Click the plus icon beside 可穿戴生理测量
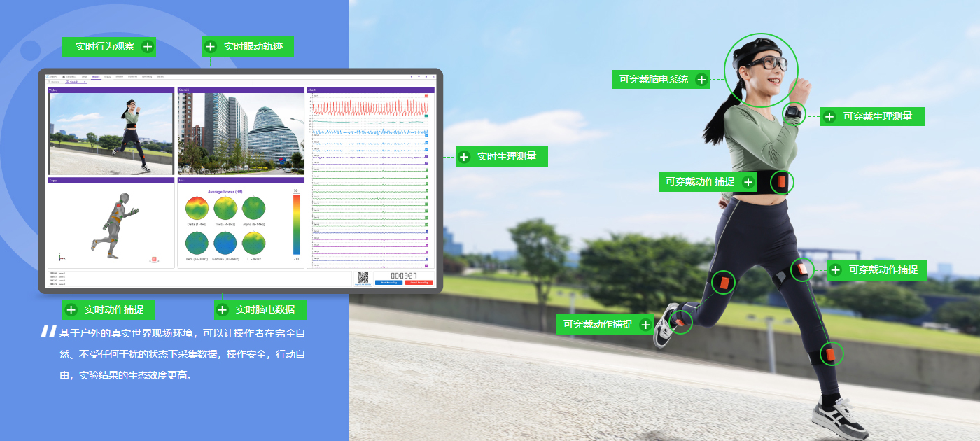 click(x=829, y=116)
